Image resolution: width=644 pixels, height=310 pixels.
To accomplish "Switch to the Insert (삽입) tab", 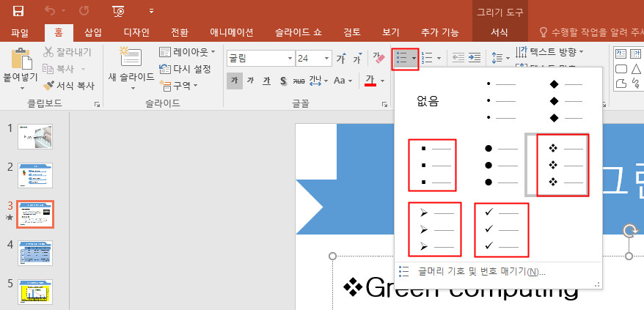I will pyautogui.click(x=93, y=32).
